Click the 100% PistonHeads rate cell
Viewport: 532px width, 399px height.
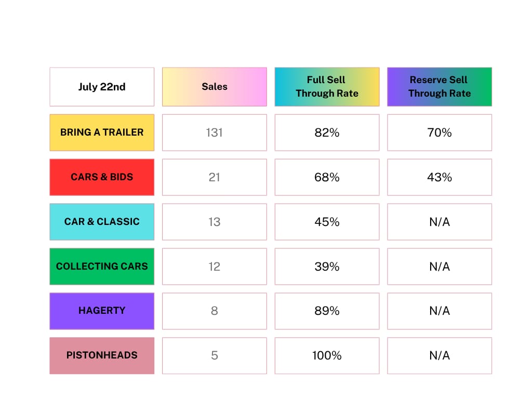(x=327, y=355)
